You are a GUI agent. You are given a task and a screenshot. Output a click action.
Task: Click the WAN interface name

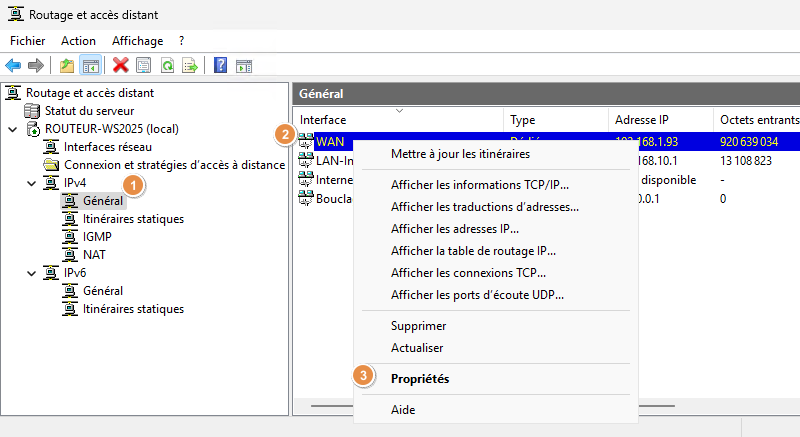point(330,142)
